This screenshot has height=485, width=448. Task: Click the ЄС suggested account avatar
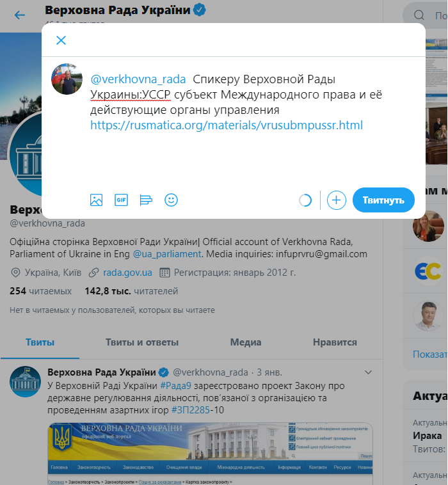[x=428, y=271]
